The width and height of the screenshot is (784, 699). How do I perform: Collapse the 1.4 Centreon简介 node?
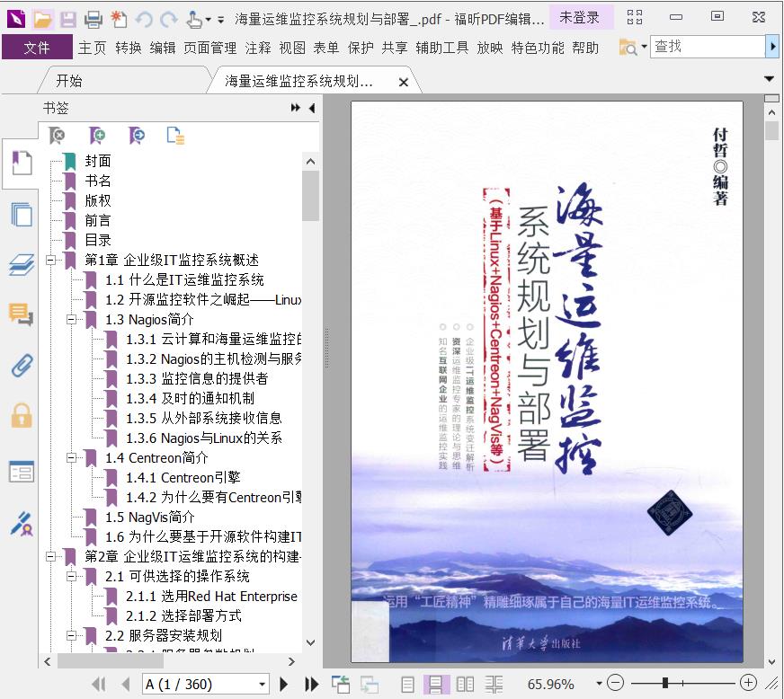[72, 457]
